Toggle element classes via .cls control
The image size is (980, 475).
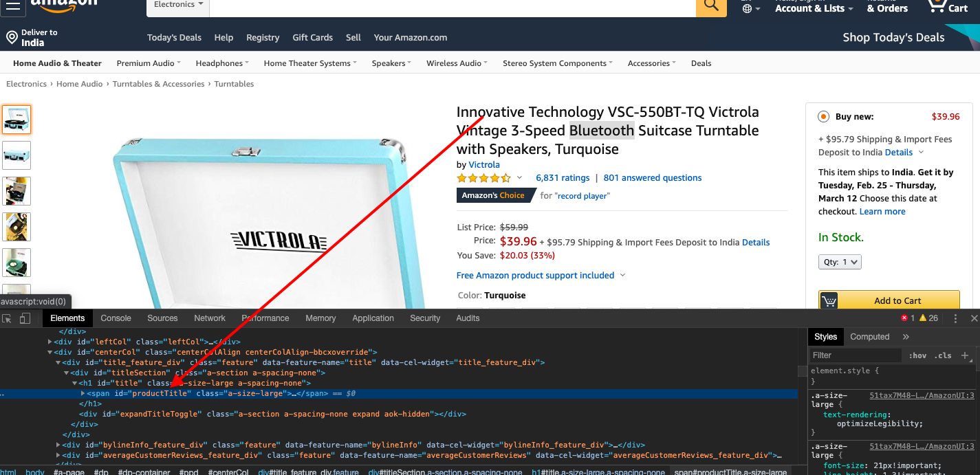click(x=943, y=355)
